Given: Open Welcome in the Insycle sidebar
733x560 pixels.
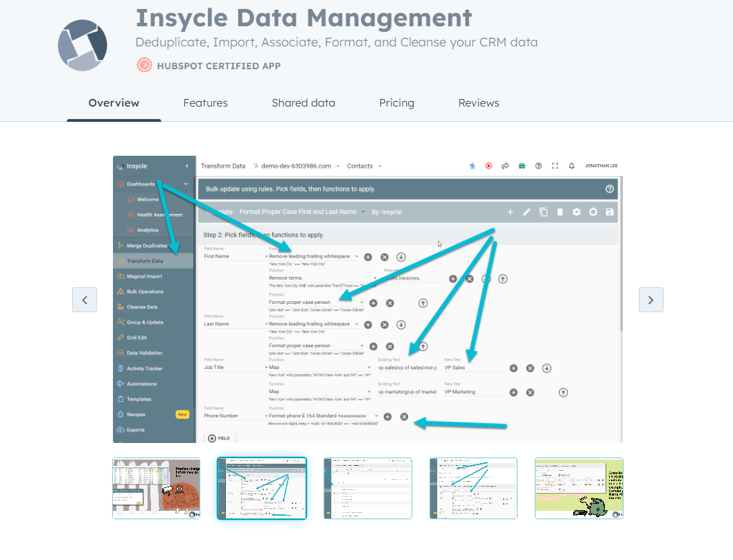Looking at the screenshot, I should [x=148, y=199].
